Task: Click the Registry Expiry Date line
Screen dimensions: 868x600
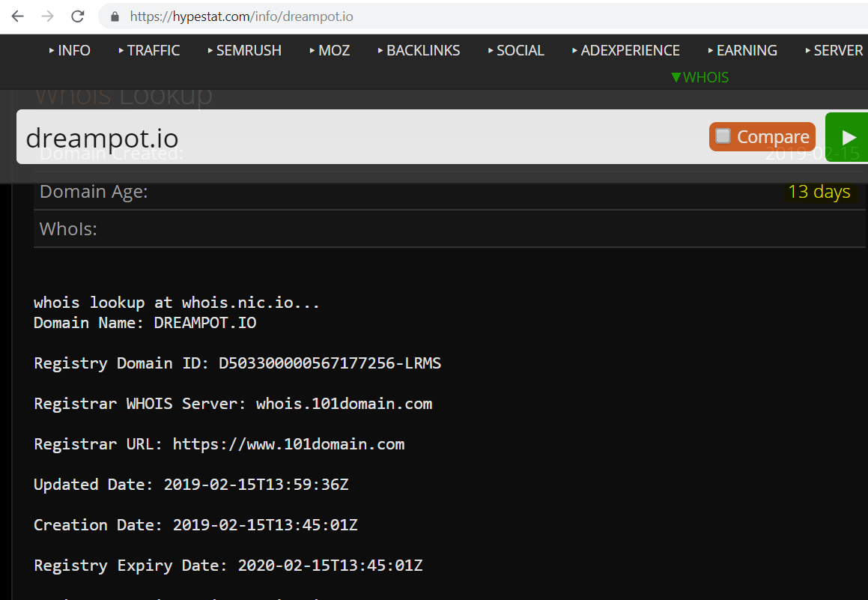Action: 228,565
